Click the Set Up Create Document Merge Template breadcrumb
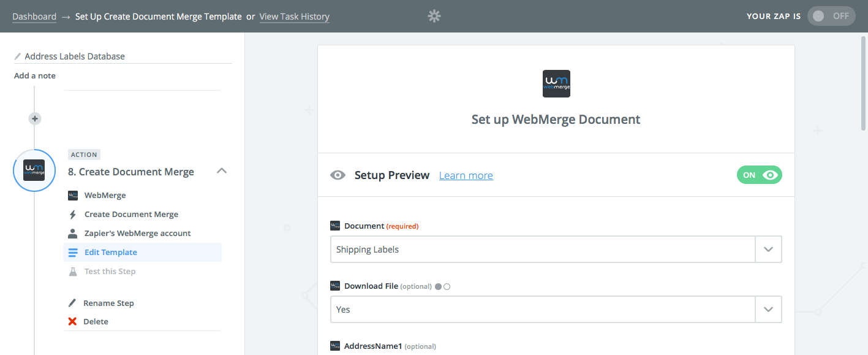Viewport: 868px width, 355px height. click(159, 17)
